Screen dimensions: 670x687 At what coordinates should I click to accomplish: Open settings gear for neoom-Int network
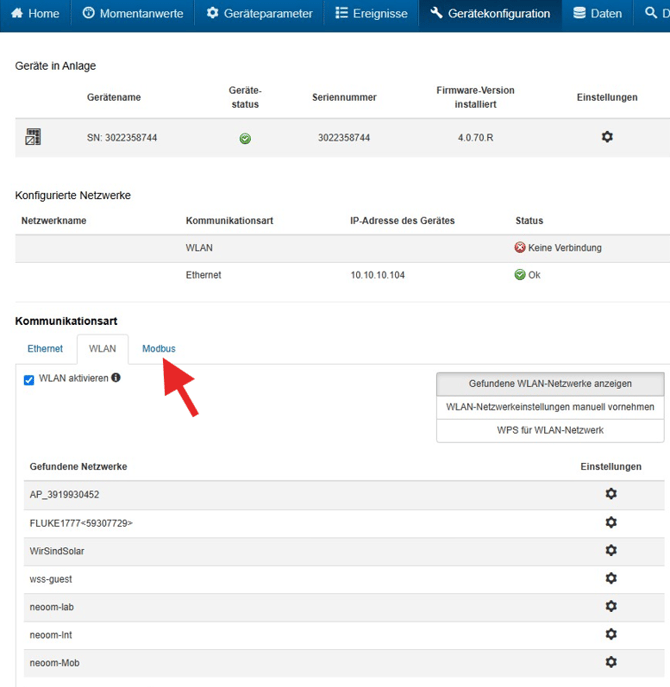click(611, 634)
